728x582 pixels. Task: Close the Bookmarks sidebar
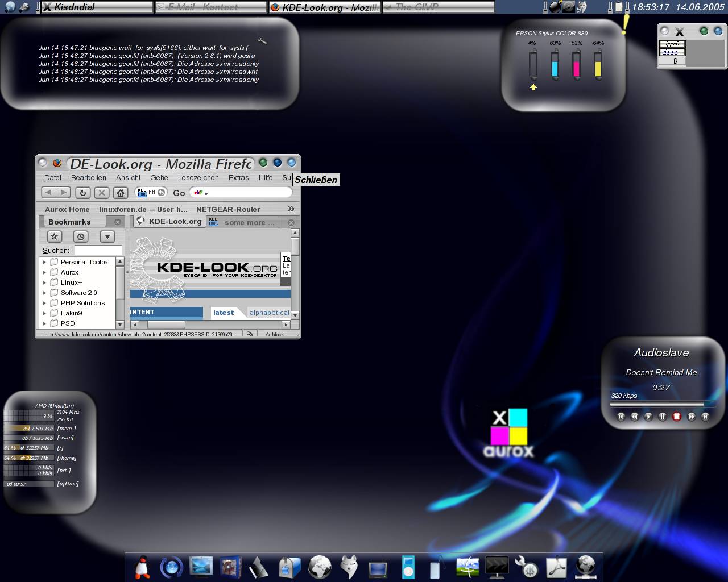(x=118, y=222)
